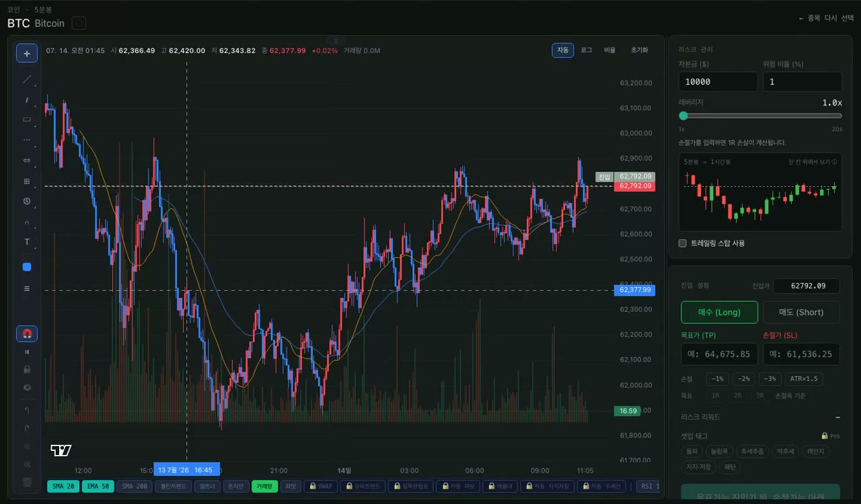The height and width of the screenshot is (504, 861).
Task: Click the 손절가 (SL) input field
Action: [801, 354]
